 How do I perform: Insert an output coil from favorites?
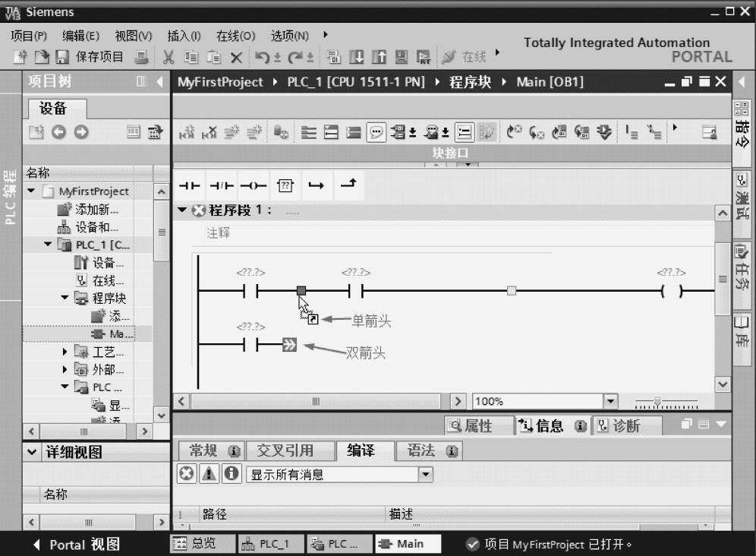253,185
